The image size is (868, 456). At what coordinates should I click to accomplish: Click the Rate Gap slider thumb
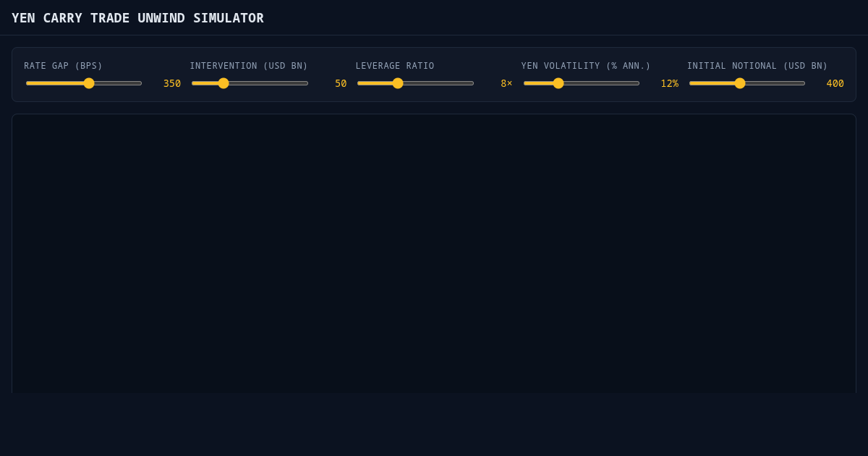[89, 83]
